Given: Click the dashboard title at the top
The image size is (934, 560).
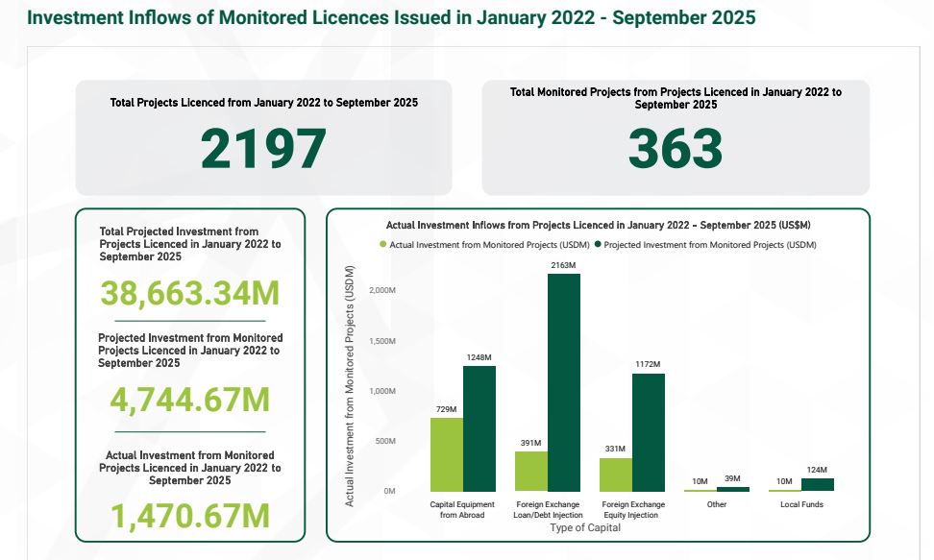Looking at the screenshot, I should point(389,16).
